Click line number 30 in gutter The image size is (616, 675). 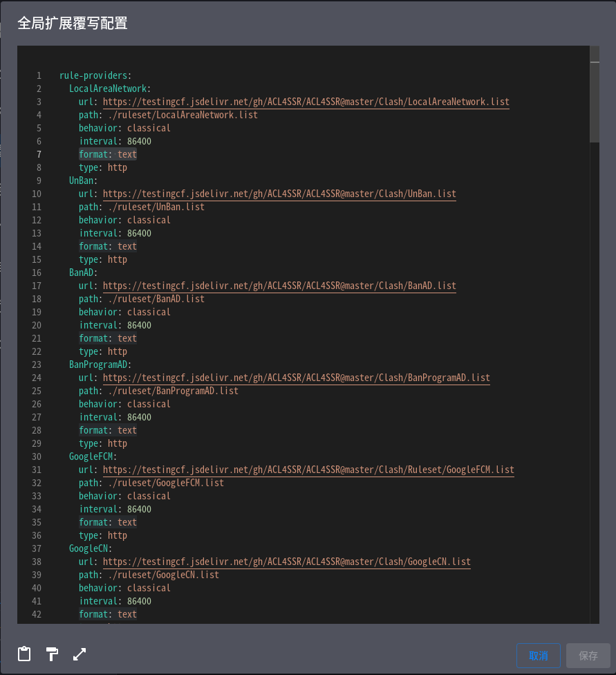37,456
